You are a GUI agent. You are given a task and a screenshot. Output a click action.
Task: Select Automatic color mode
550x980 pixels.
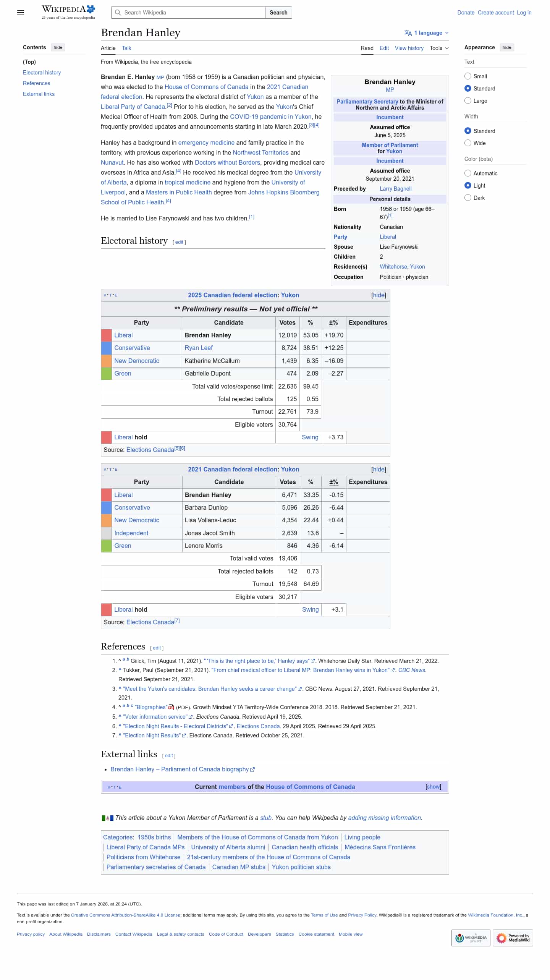[x=468, y=173]
